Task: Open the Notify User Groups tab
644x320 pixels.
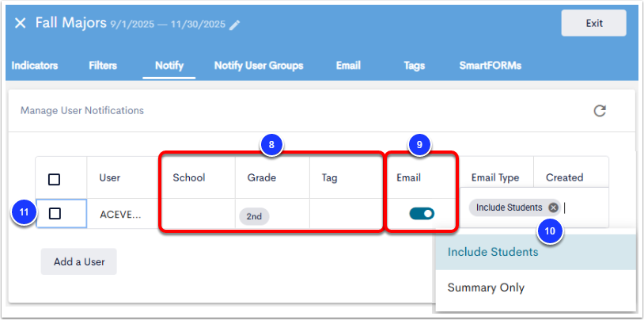Action: pos(259,66)
